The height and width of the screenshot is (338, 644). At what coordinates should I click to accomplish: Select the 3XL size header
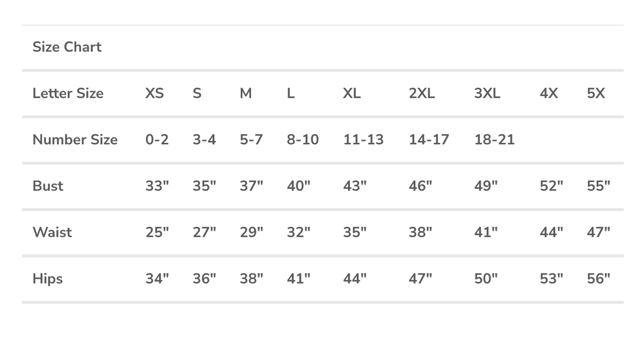(487, 93)
